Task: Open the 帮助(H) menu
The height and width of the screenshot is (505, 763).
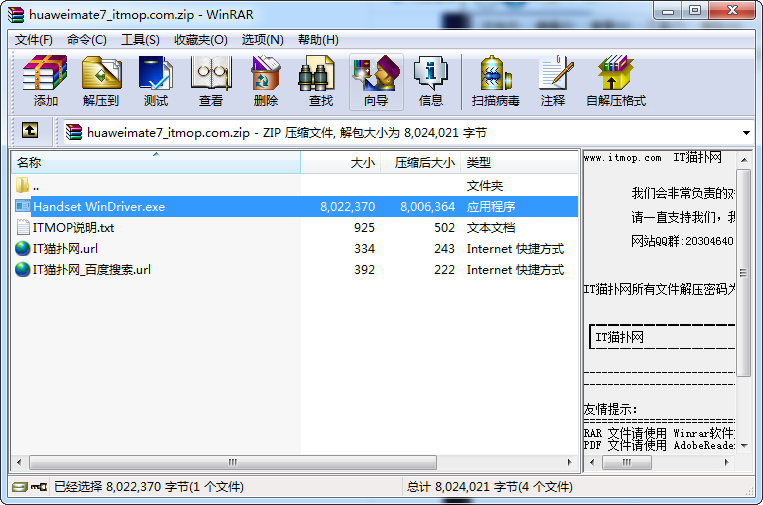Action: point(318,40)
